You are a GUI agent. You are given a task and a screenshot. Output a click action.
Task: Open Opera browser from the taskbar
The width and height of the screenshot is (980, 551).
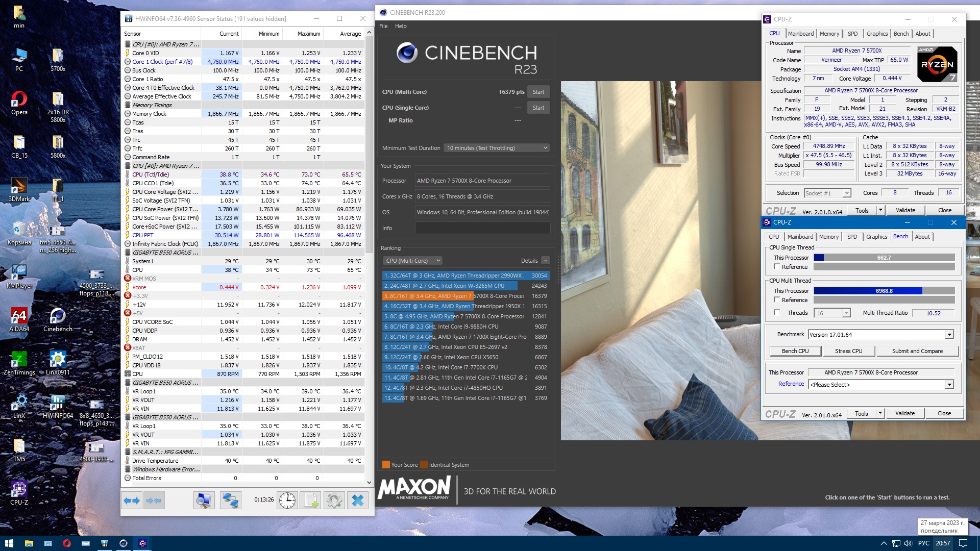(66, 543)
